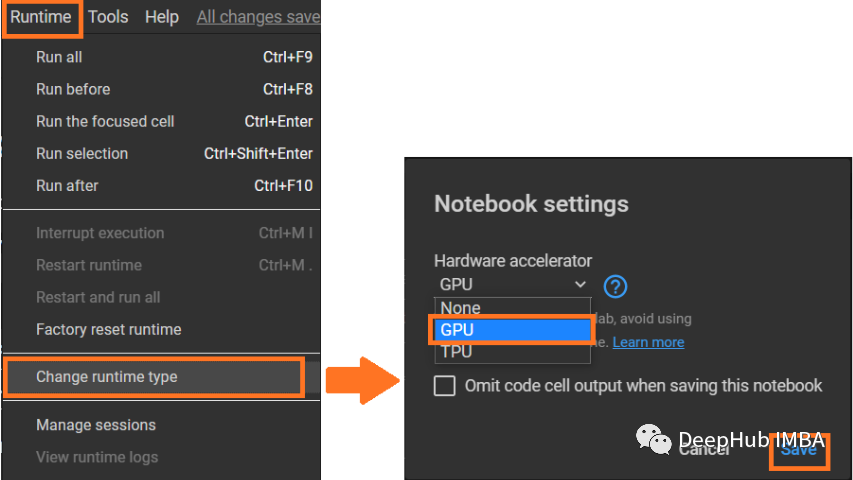This screenshot has height=480, width=853.
Task: Select Change runtime type menu entry
Action: 154,377
